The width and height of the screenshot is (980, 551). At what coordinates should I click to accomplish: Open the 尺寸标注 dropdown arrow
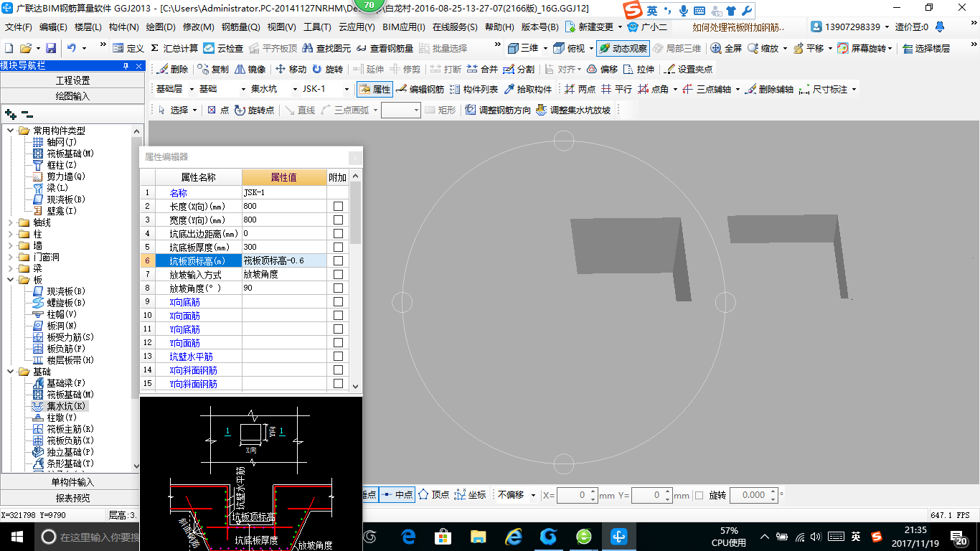[x=854, y=90]
